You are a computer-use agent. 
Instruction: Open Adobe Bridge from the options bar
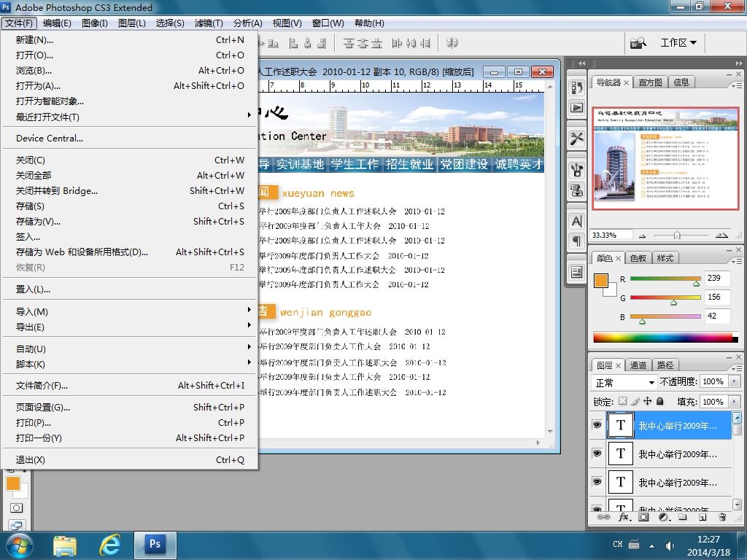(638, 43)
